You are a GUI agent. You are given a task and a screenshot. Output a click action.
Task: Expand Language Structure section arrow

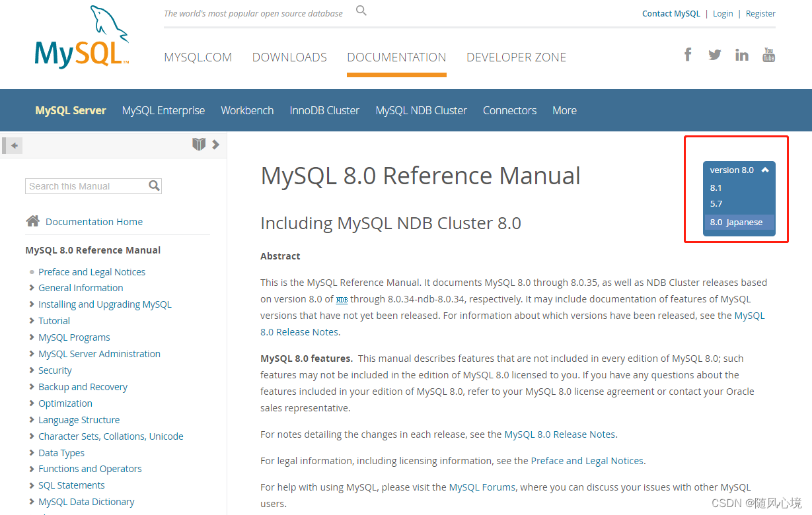[32, 419]
